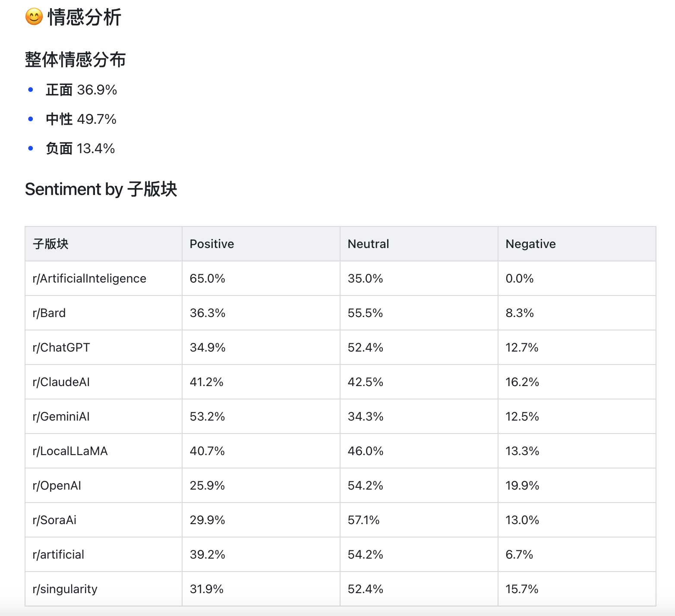
Task: Click r/ClaudeAI positive value 41.2%
Action: coord(206,382)
